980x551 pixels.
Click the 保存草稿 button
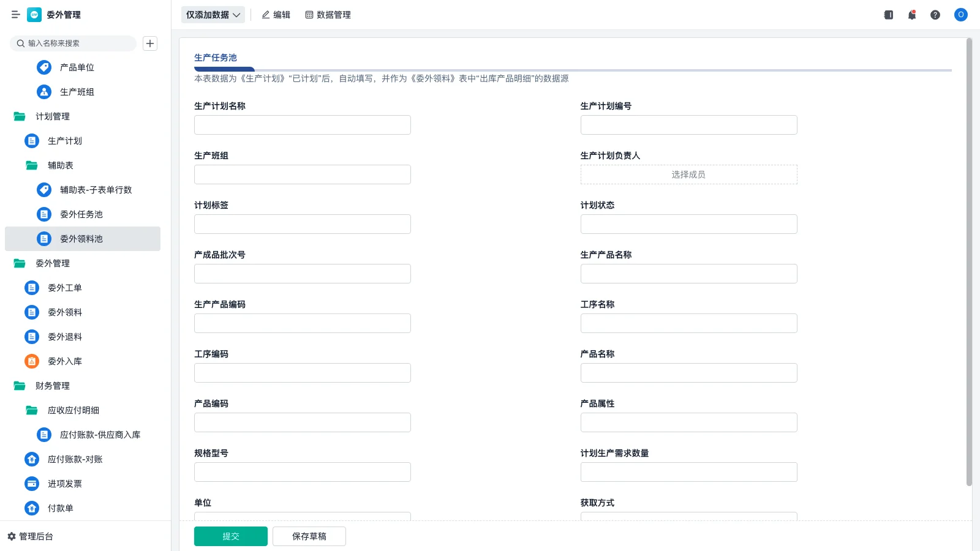coord(309,536)
